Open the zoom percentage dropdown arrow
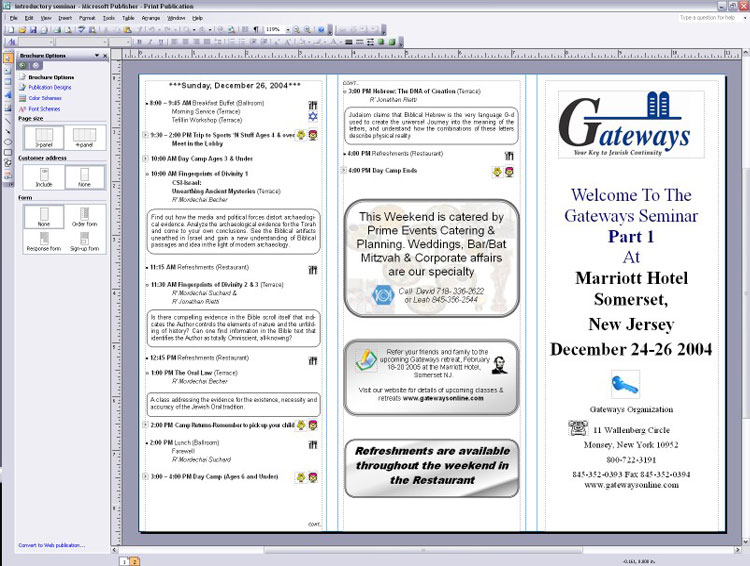The width and height of the screenshot is (750, 566). (288, 30)
